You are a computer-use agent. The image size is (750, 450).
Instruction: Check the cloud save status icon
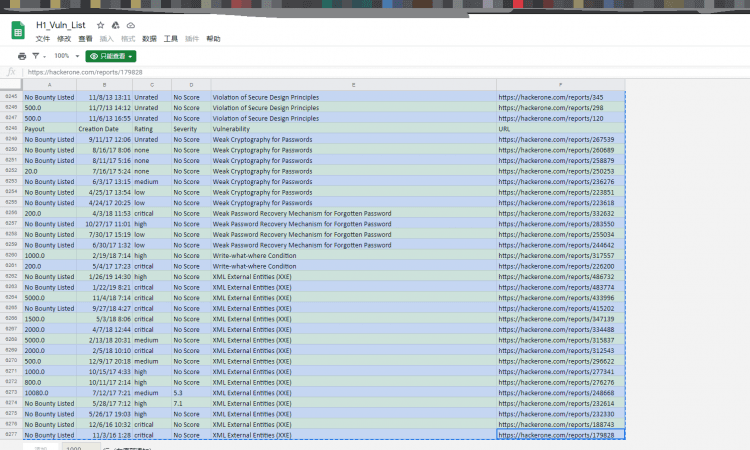[x=131, y=24]
